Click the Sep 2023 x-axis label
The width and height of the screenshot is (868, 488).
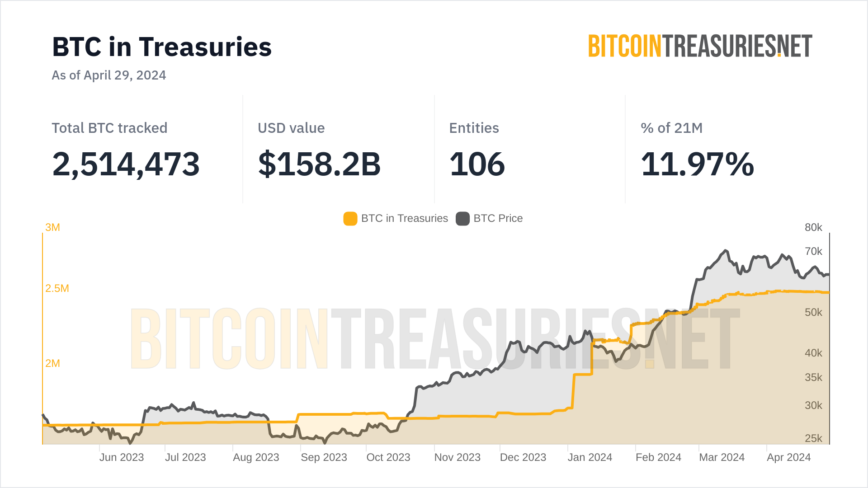(x=324, y=457)
